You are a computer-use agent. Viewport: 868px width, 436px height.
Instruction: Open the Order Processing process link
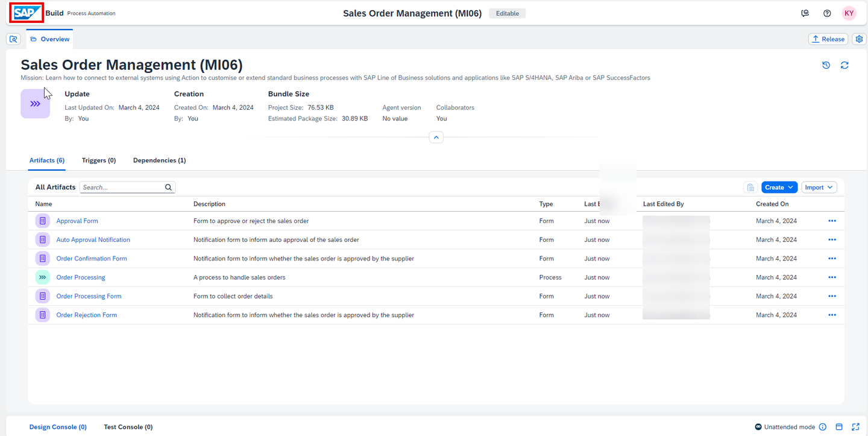(81, 277)
